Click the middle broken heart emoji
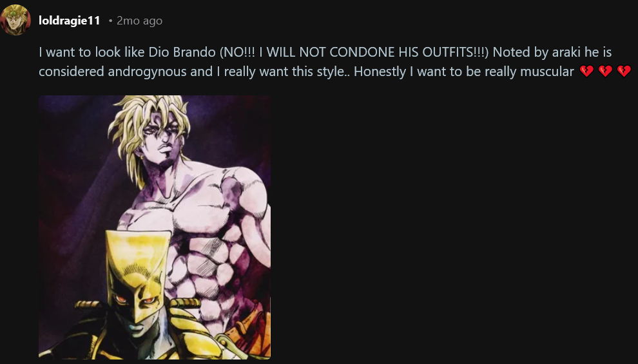Screen dimensions: 638x364 [605, 72]
